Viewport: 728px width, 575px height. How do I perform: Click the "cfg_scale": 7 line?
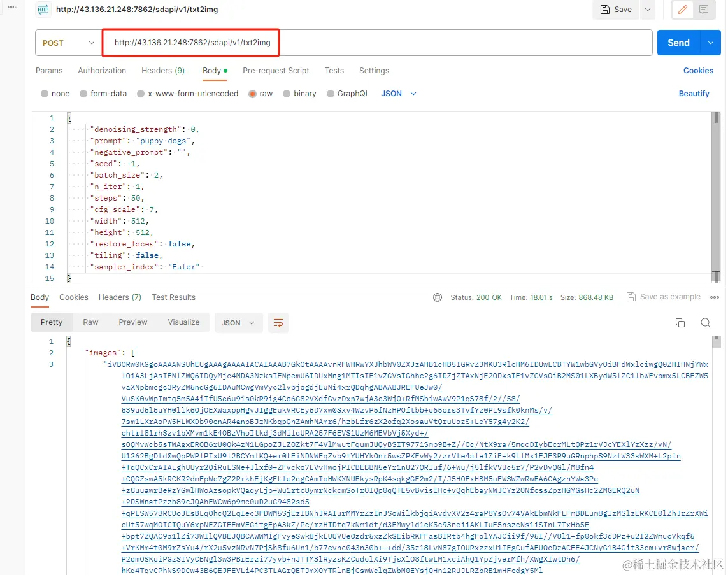click(124, 209)
